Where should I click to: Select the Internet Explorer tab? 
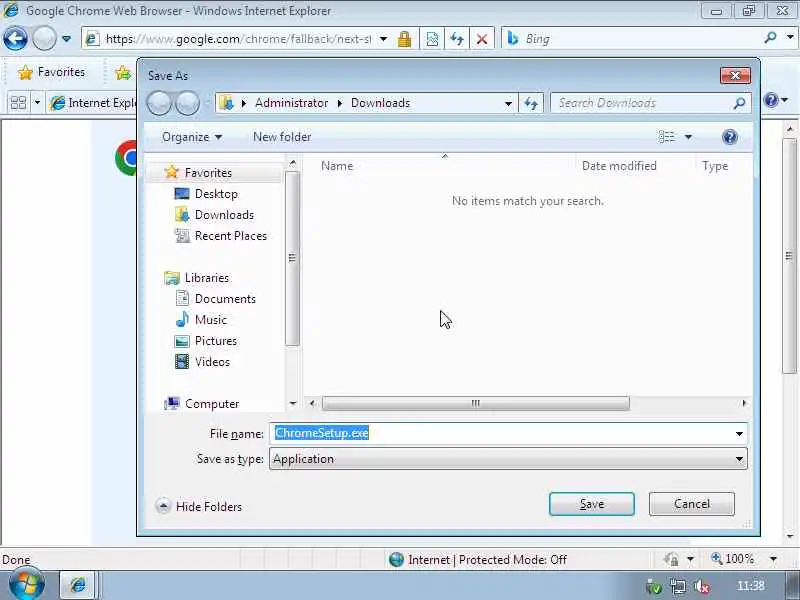[92, 103]
